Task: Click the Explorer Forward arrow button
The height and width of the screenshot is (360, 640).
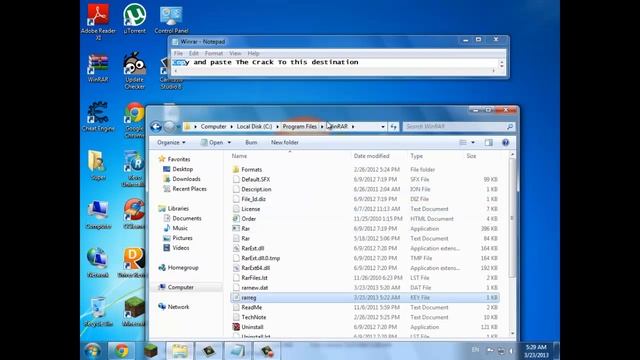Action: [x=169, y=127]
